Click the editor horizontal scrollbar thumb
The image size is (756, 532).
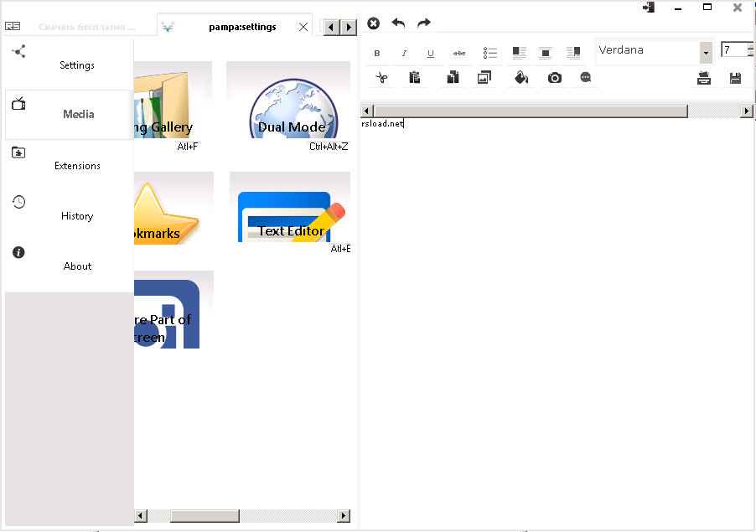531,111
